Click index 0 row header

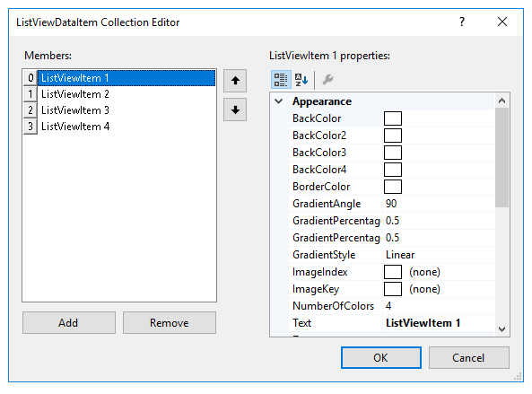pyautogui.click(x=31, y=78)
